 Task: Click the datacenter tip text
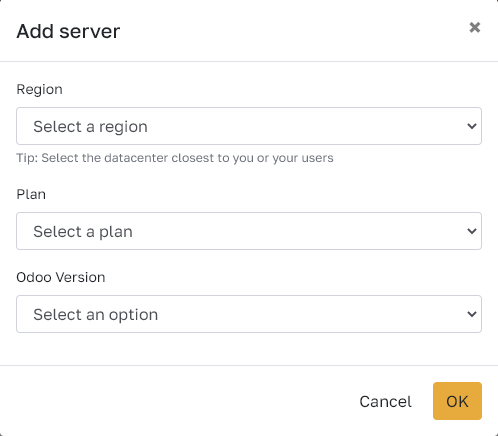tap(175, 158)
